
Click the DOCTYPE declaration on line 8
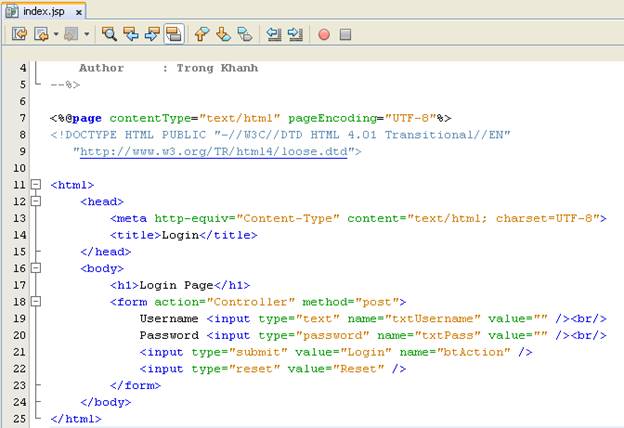coord(280,135)
